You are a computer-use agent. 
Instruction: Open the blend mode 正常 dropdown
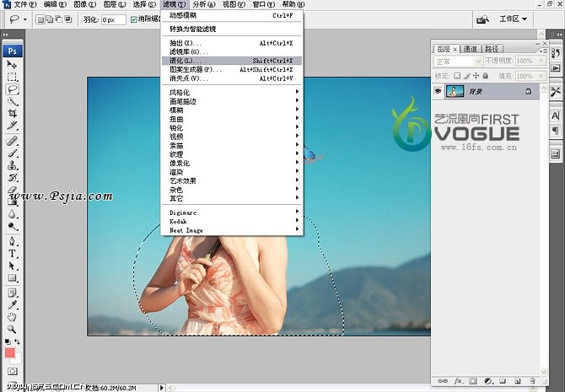point(460,62)
